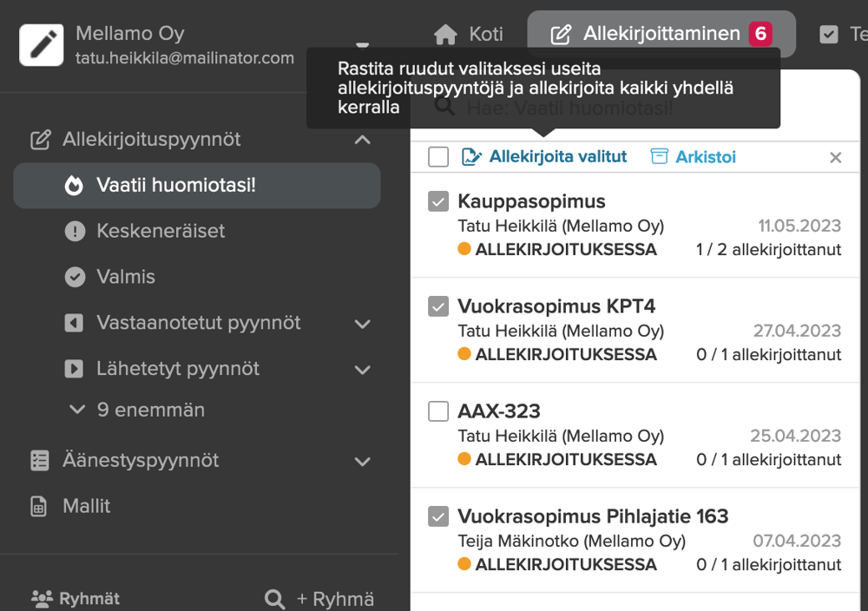Click the right-arrow icon beside Lähetetyt pyynnöt
Screen dimensions: 868x611
click(x=74, y=369)
